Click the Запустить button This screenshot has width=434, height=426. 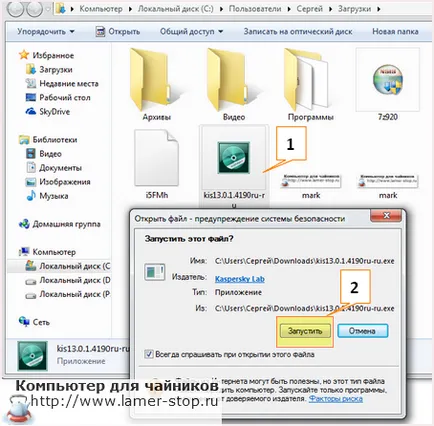pos(305,331)
